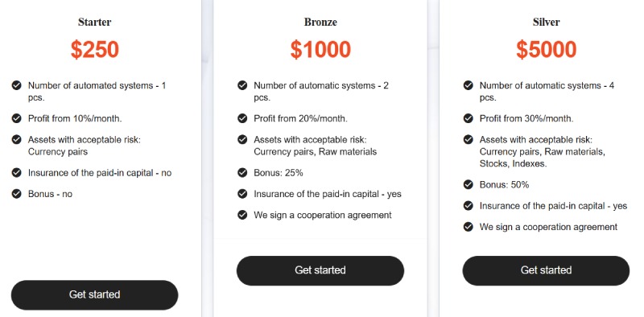Click checkmark icon beside 'Bonus: 25%'

[242, 172]
